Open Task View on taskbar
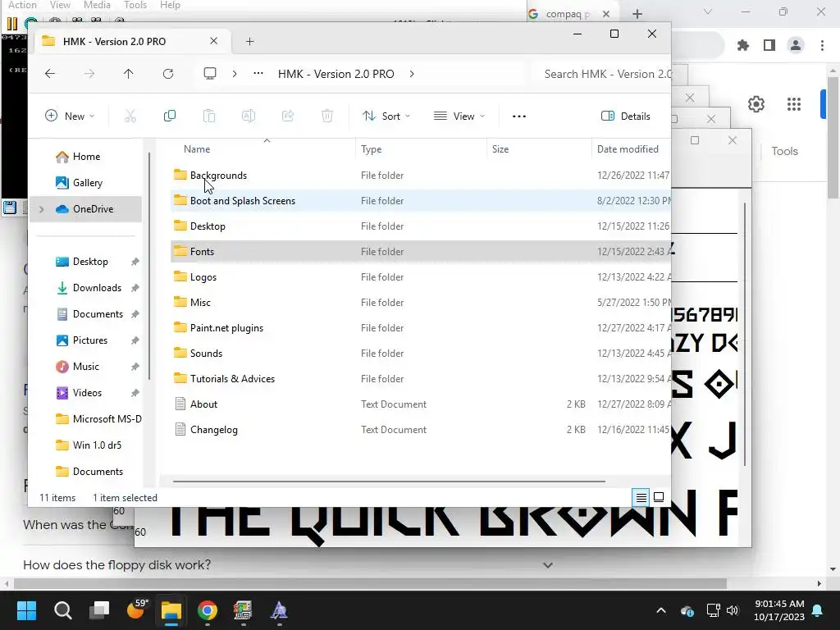 click(x=99, y=610)
